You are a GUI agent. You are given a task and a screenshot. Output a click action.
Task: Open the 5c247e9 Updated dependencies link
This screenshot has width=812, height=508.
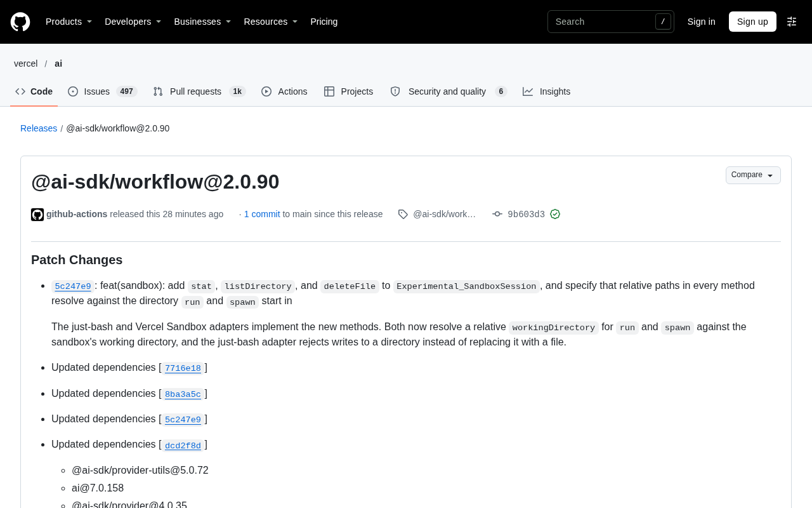click(x=183, y=420)
